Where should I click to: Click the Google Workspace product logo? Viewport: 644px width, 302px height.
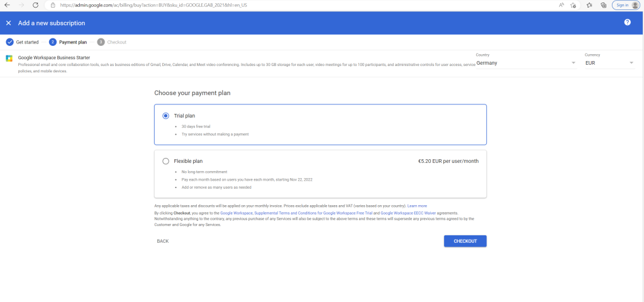click(9, 59)
